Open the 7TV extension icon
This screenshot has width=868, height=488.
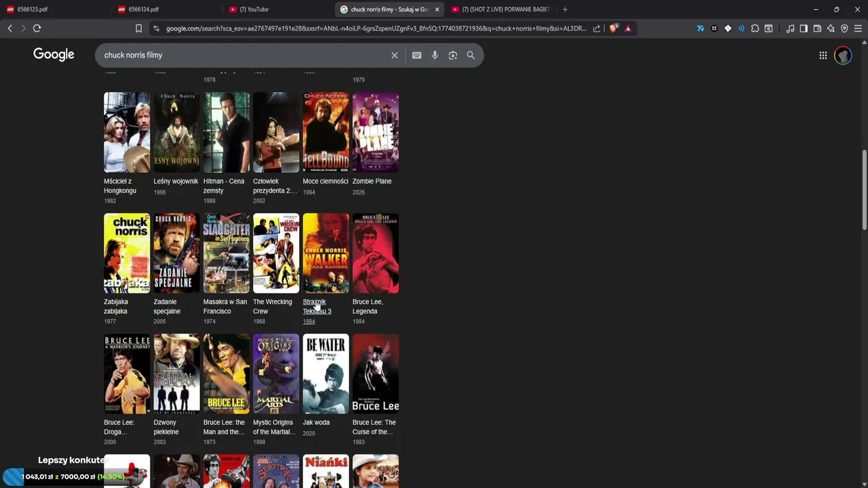(x=701, y=28)
